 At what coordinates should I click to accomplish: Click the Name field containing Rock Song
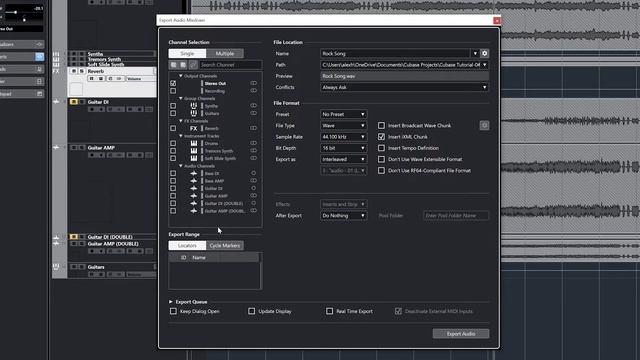pos(396,53)
